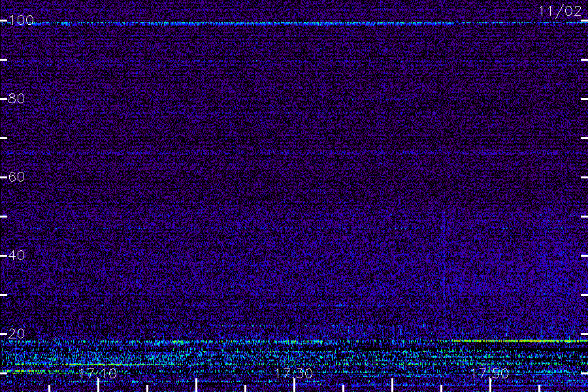Click the 20 frequency axis label
Image resolution: width=588 pixels, height=392 pixels.
click(16, 333)
